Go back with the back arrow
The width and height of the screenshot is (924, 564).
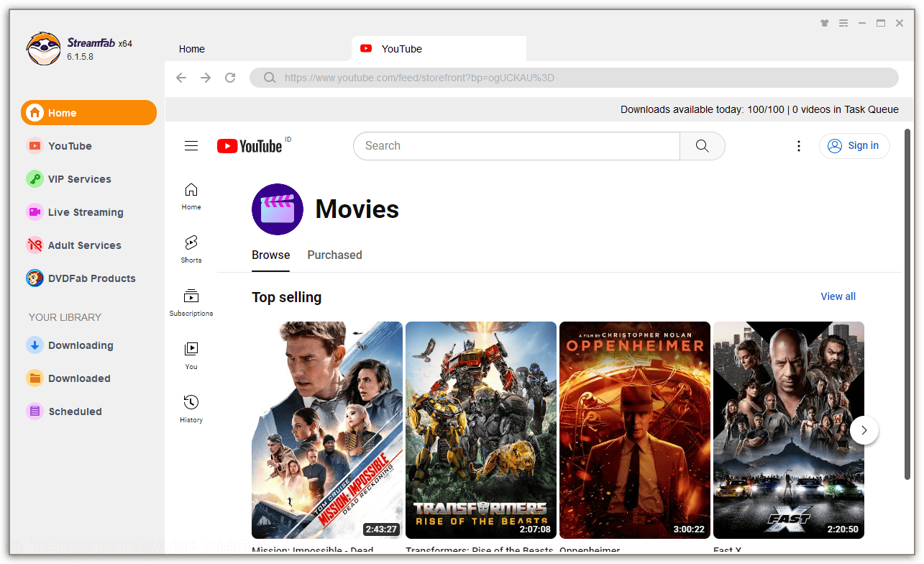[181, 78]
